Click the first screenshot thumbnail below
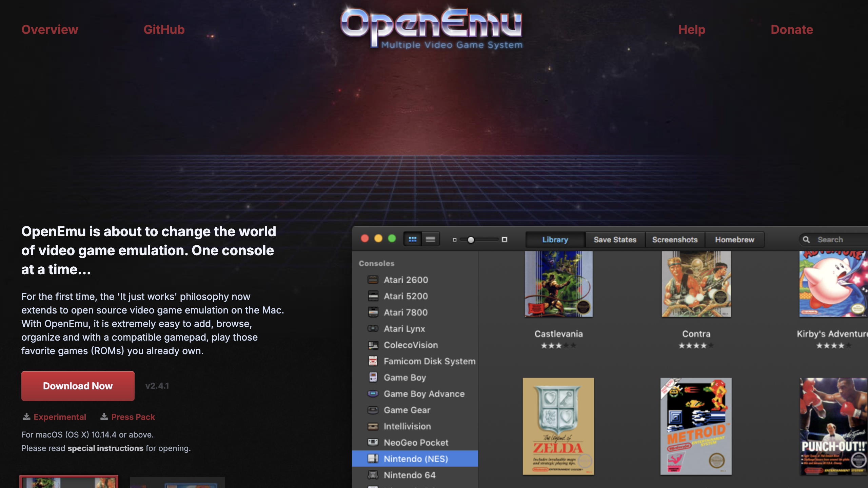Image resolution: width=868 pixels, height=488 pixels. tap(69, 482)
